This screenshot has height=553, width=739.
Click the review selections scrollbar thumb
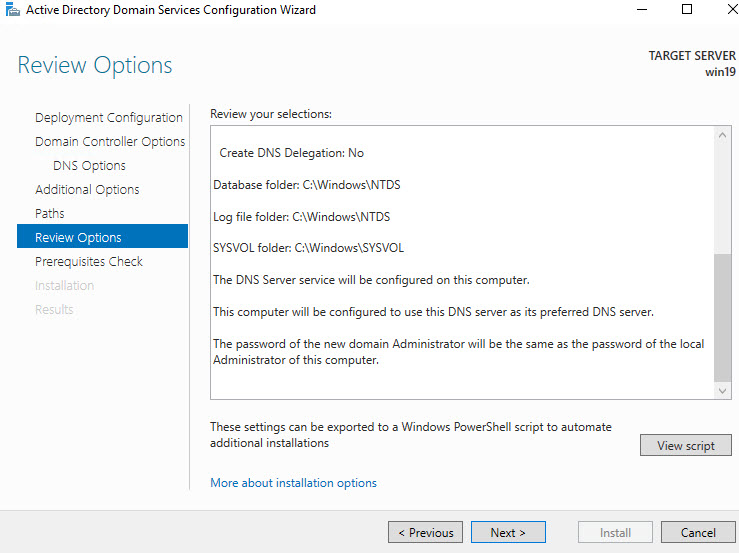click(723, 317)
